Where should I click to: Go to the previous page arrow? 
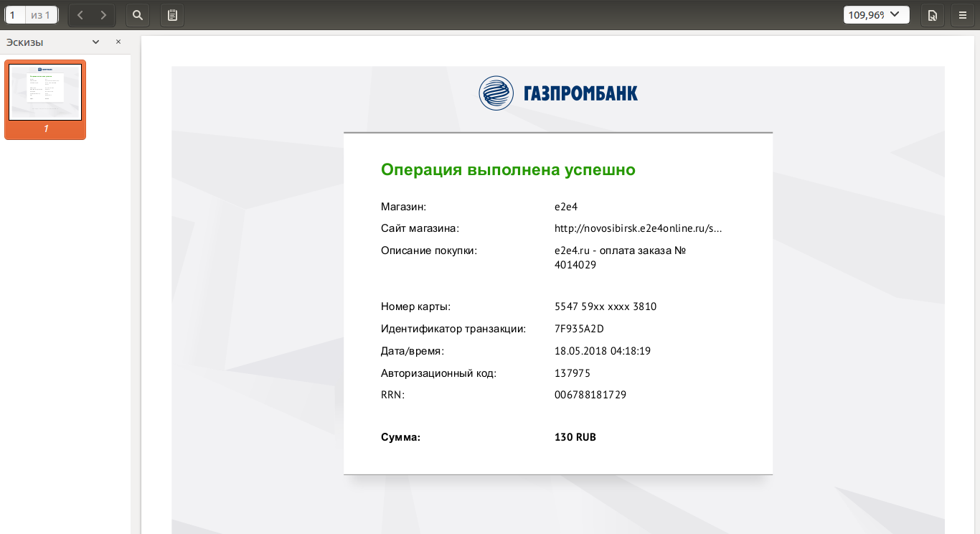click(x=80, y=14)
